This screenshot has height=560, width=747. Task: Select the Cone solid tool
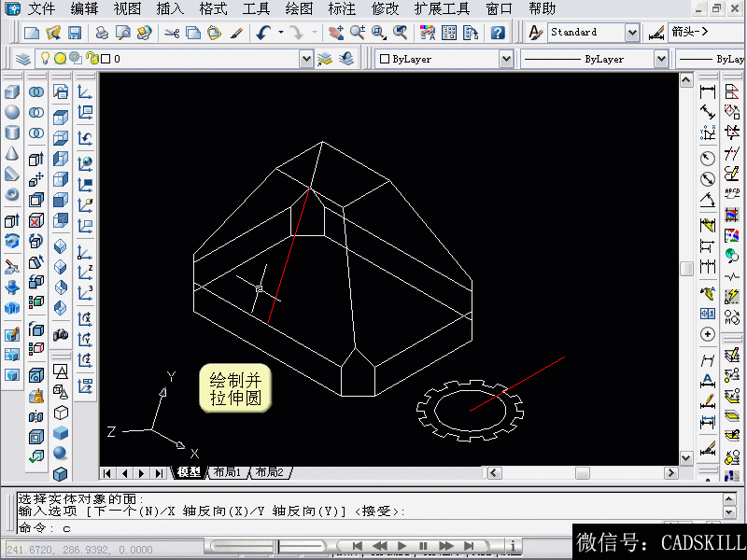coord(12,153)
